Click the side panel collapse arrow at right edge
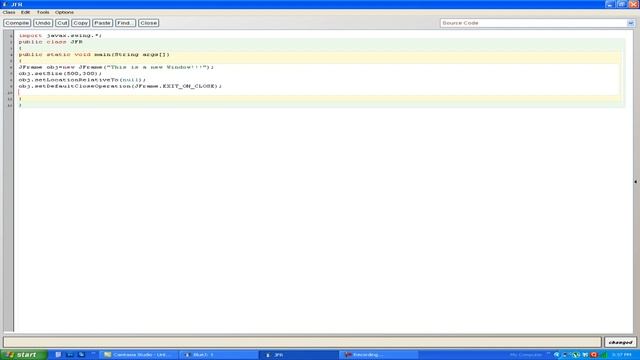 (x=636, y=182)
